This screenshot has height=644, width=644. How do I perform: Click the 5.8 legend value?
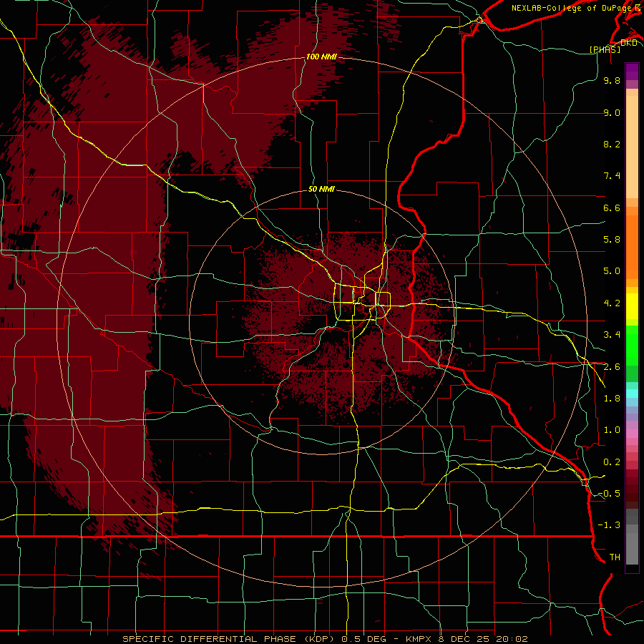click(x=612, y=240)
